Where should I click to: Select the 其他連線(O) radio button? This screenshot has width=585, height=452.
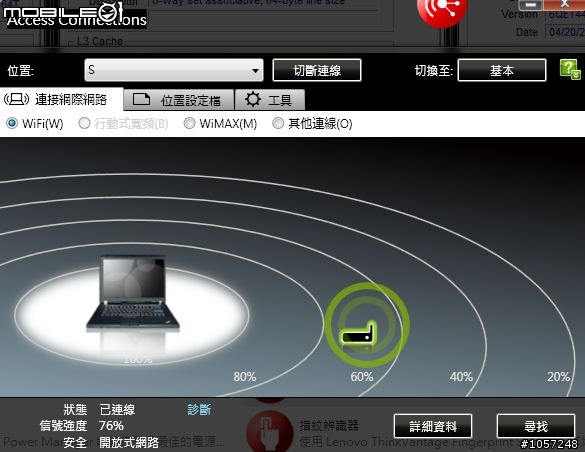278,123
